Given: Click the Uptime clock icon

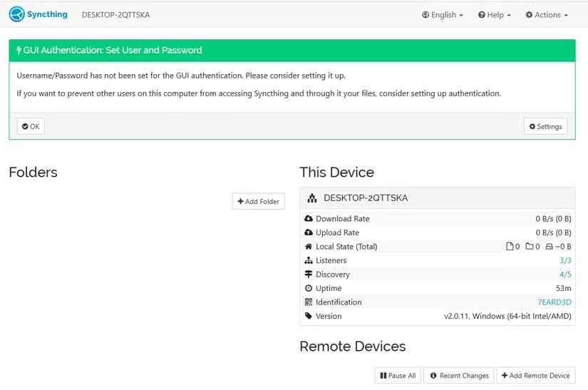Looking at the screenshot, I should coord(309,288).
